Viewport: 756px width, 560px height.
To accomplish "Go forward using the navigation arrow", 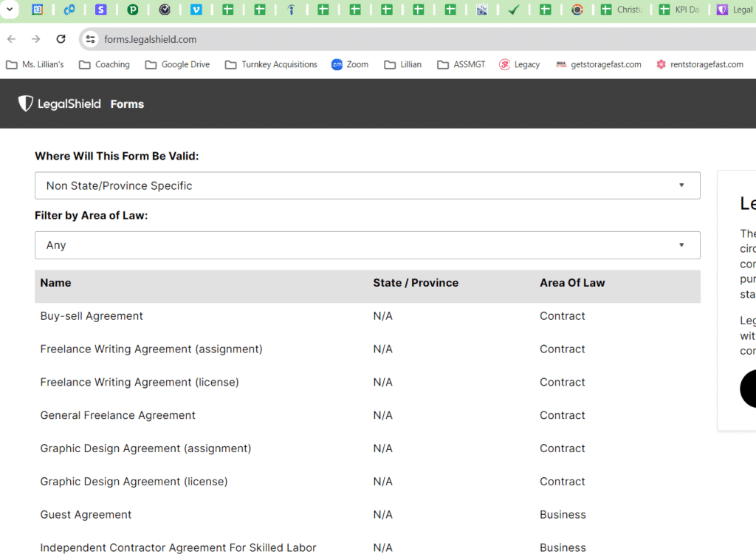I will (x=35, y=38).
